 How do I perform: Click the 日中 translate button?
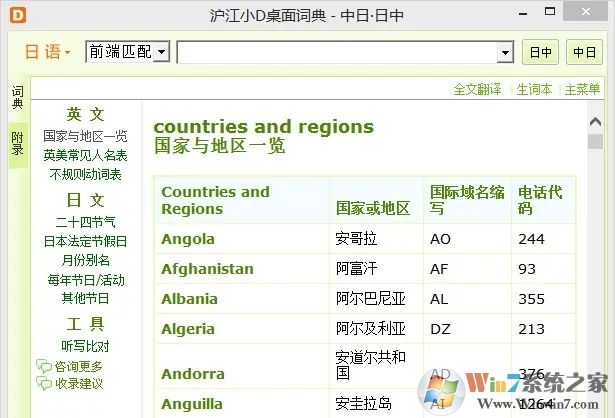540,52
